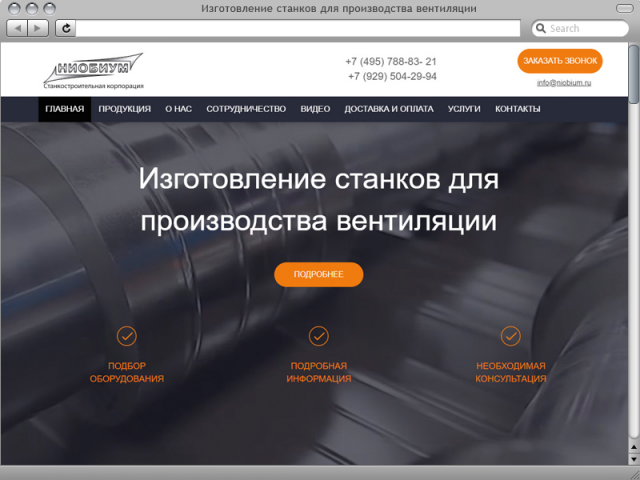Screen dimensions: 640x480
Task: Click the Подробная информация label
Action: (x=318, y=372)
